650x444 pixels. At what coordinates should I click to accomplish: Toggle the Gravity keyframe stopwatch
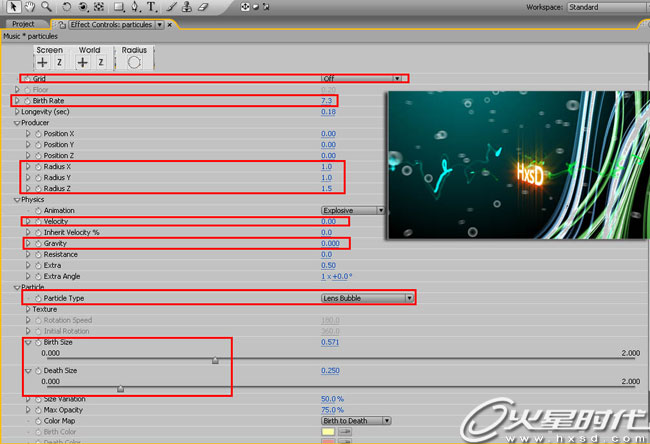[38, 243]
